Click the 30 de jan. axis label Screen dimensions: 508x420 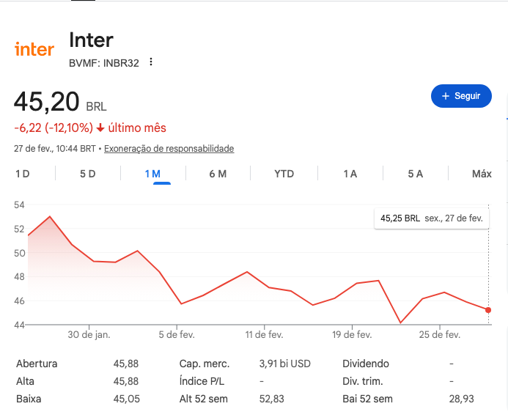pos(89,334)
